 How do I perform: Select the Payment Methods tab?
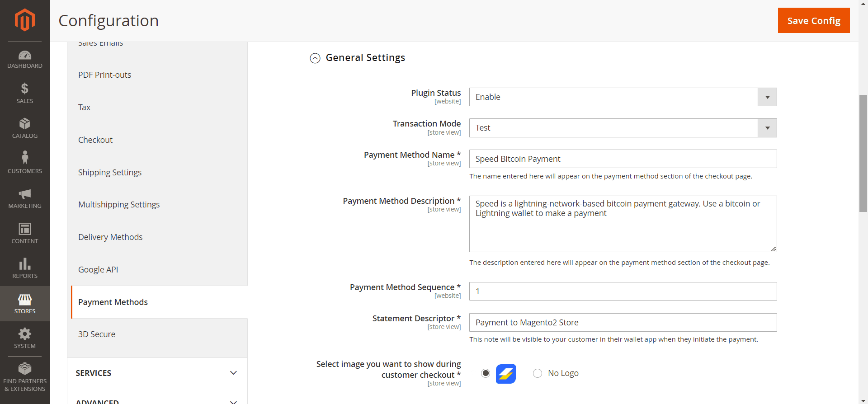click(159, 302)
